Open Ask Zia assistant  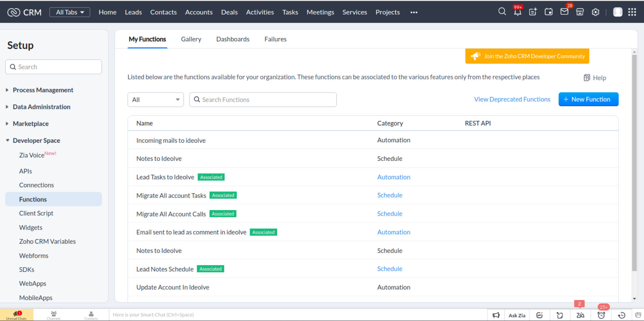click(517, 315)
